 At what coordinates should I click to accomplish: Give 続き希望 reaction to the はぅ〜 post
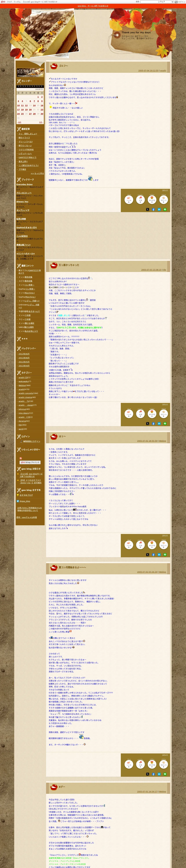coord(152,545)
